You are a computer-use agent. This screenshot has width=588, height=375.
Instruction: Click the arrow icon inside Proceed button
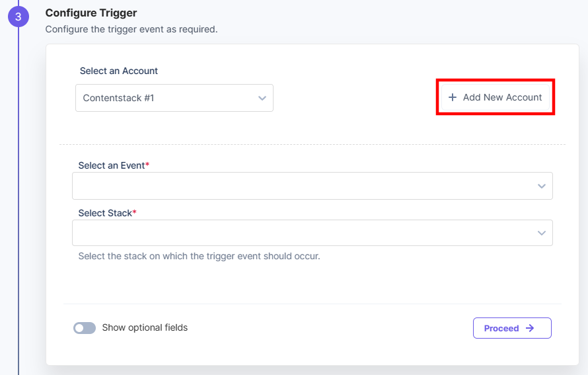(530, 328)
